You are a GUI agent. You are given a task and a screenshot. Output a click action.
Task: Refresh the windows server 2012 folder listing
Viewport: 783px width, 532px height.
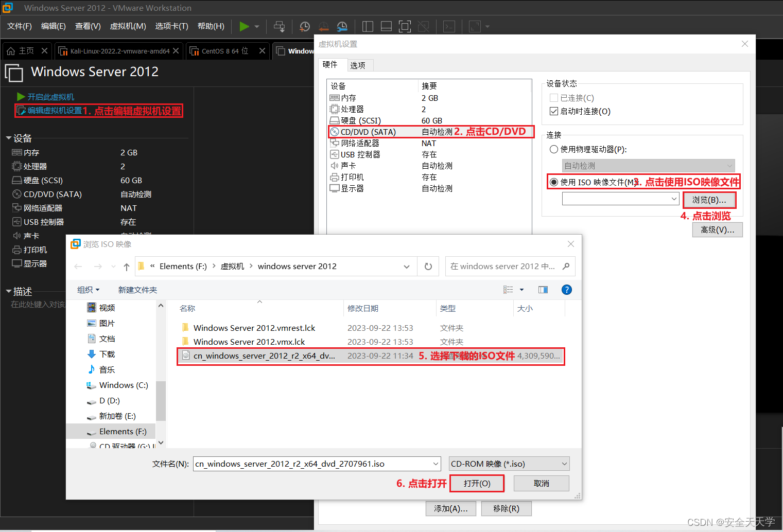point(428,267)
